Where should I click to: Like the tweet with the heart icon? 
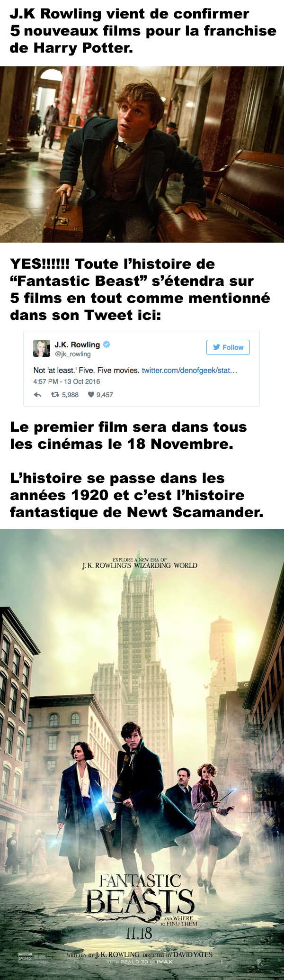[91, 394]
